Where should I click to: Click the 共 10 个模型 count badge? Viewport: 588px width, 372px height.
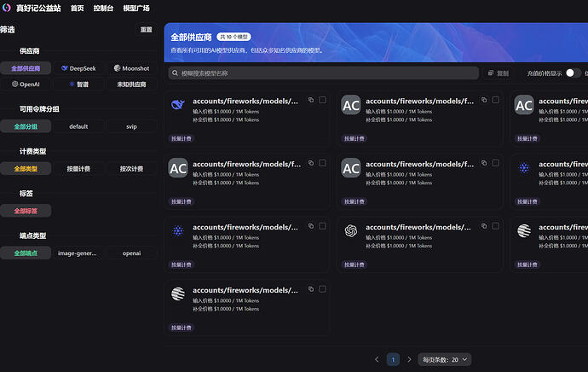tap(233, 37)
